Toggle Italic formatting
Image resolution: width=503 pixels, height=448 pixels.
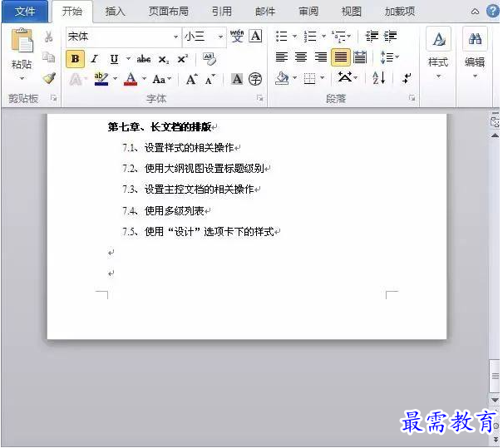coord(95,59)
